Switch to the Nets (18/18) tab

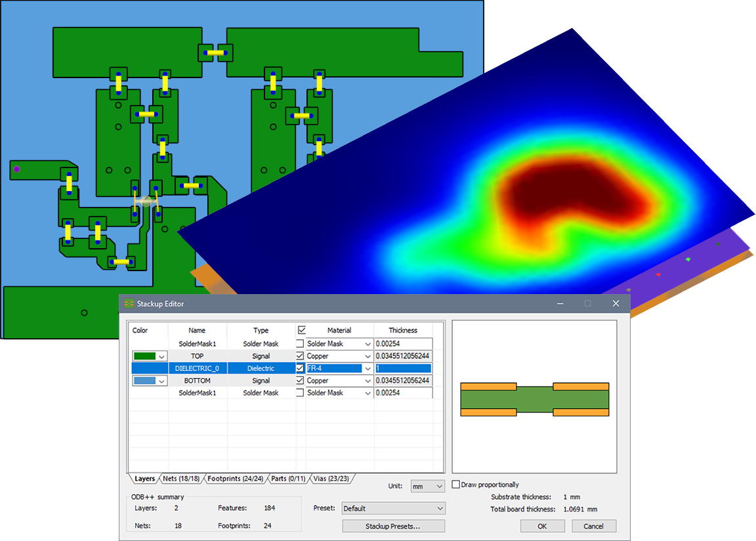coord(180,479)
